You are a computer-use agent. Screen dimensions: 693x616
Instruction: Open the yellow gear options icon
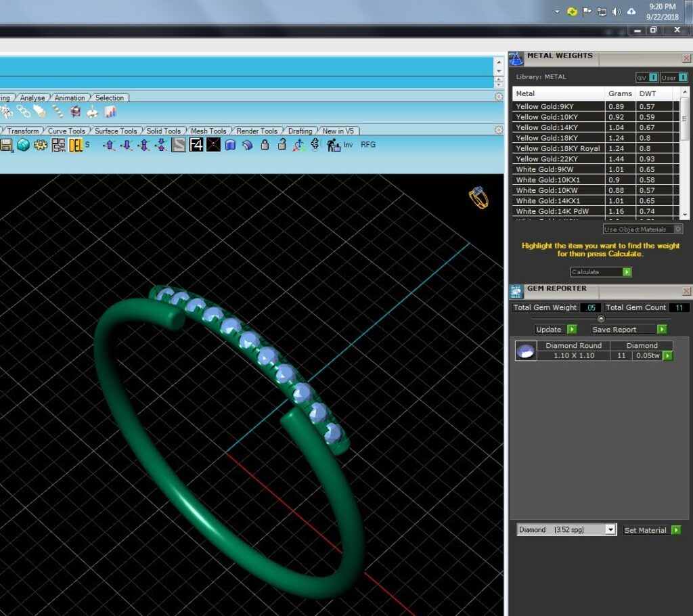coord(41,145)
